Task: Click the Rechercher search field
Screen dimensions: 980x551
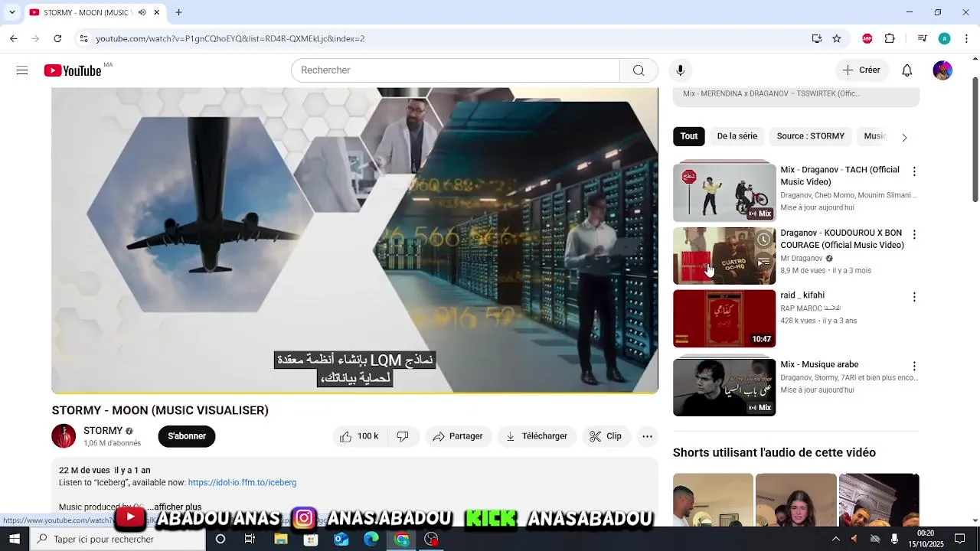Action: (x=456, y=70)
